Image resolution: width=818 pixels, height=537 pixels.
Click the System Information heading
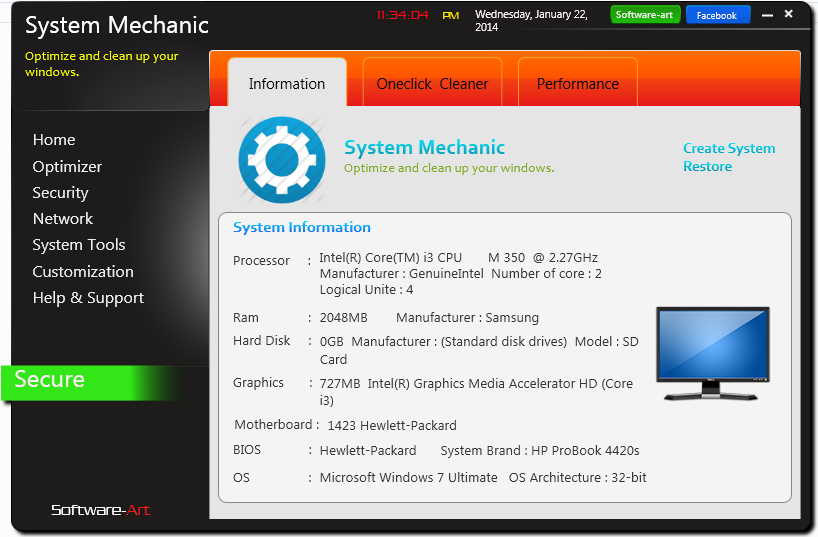[x=302, y=228]
